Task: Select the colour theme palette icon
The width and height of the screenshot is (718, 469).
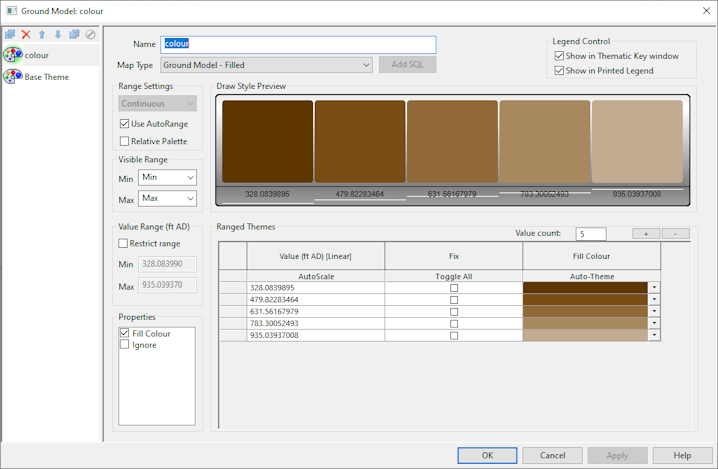Action: click(13, 55)
